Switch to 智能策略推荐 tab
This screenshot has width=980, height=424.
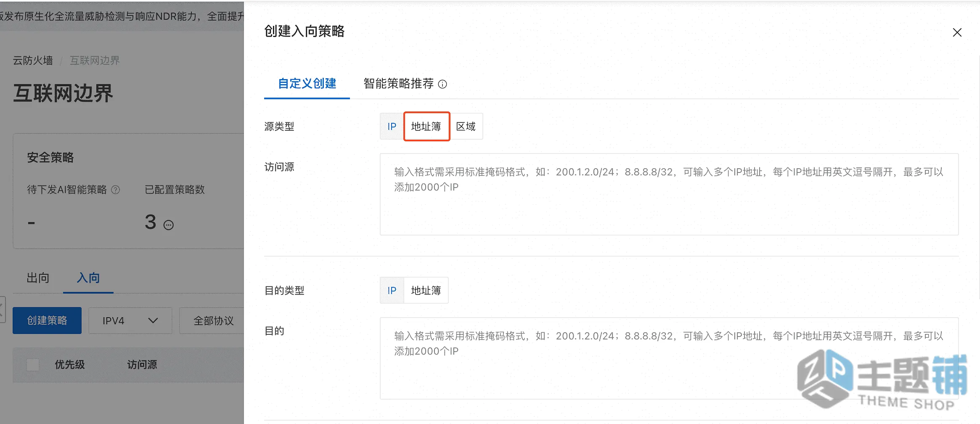398,84
